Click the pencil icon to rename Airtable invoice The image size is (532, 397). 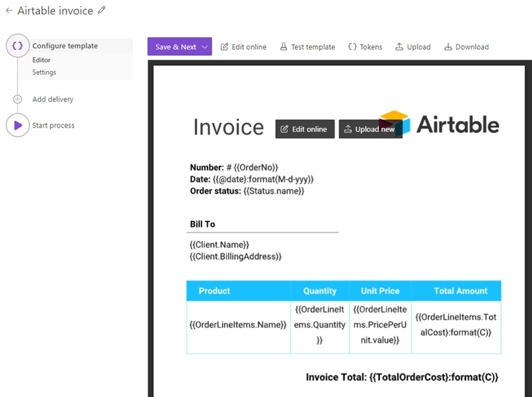(102, 10)
